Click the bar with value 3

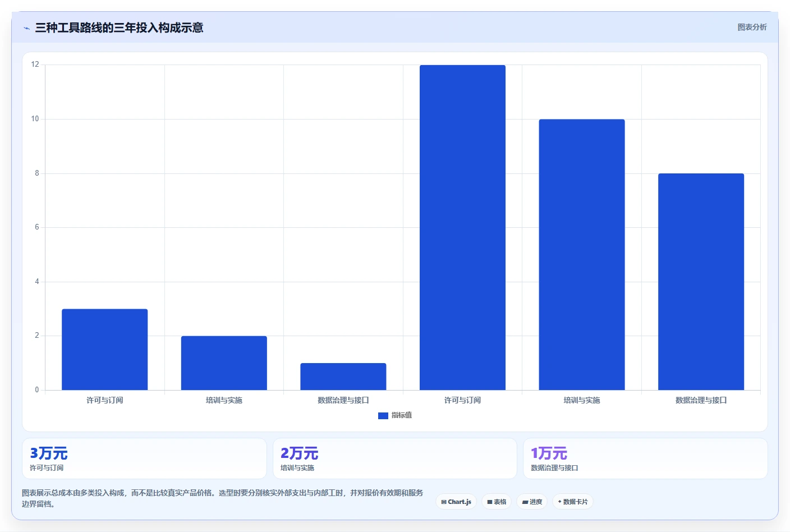[x=105, y=350]
